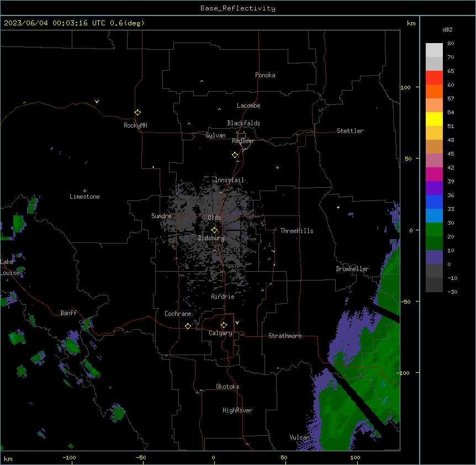Click the Banff label
This screenshot has width=476, height=465.
coord(68,313)
